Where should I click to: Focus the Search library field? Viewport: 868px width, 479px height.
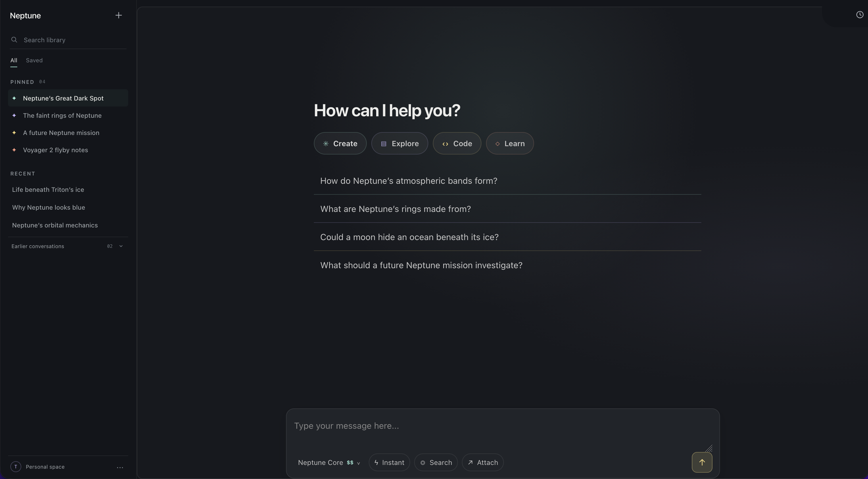click(x=68, y=40)
